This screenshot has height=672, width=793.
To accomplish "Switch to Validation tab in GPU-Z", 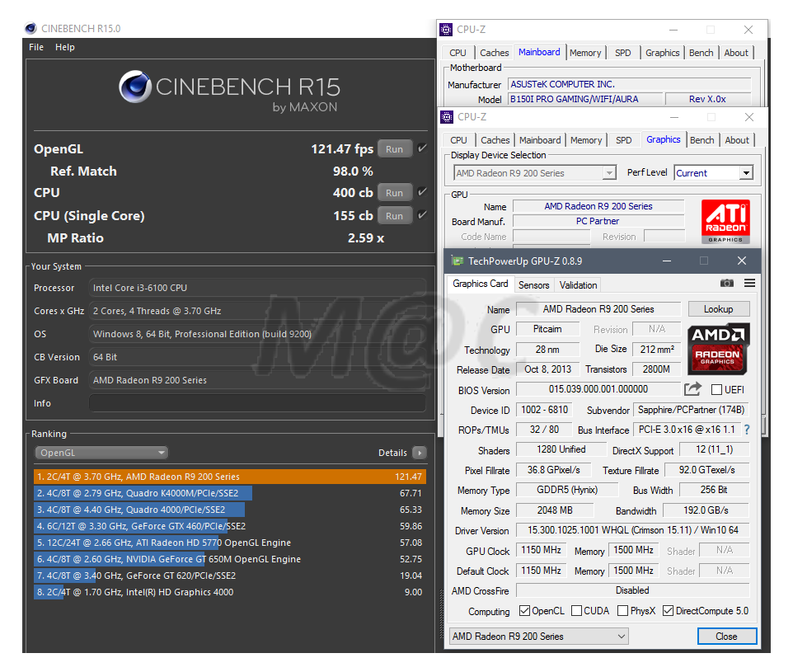I will point(578,285).
